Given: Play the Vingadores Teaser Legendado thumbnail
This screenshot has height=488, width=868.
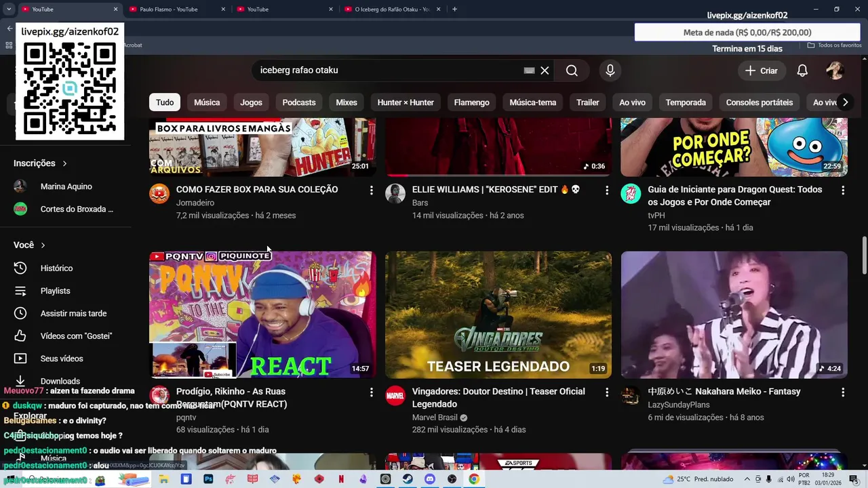Looking at the screenshot, I should [498, 315].
